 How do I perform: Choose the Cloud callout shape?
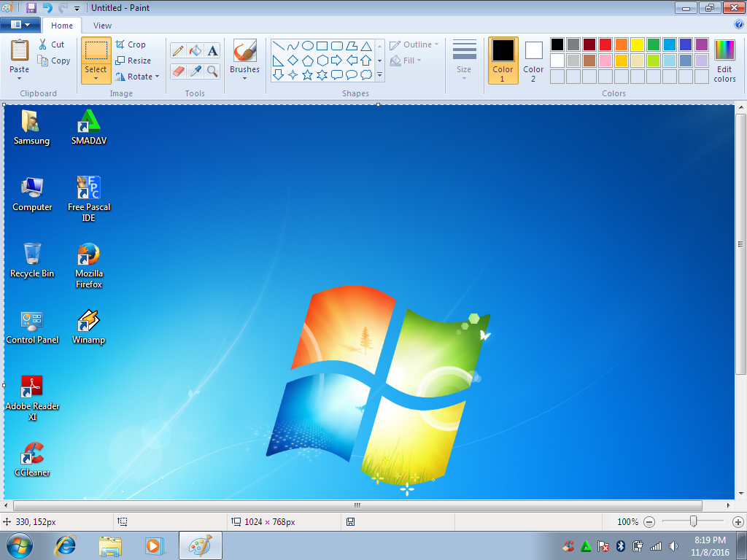click(x=366, y=75)
